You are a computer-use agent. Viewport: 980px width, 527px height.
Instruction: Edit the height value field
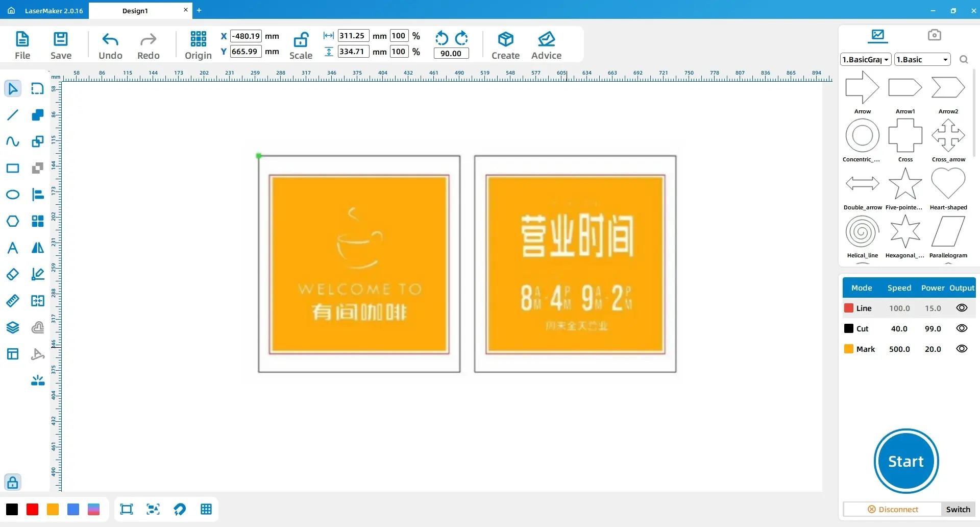353,52
